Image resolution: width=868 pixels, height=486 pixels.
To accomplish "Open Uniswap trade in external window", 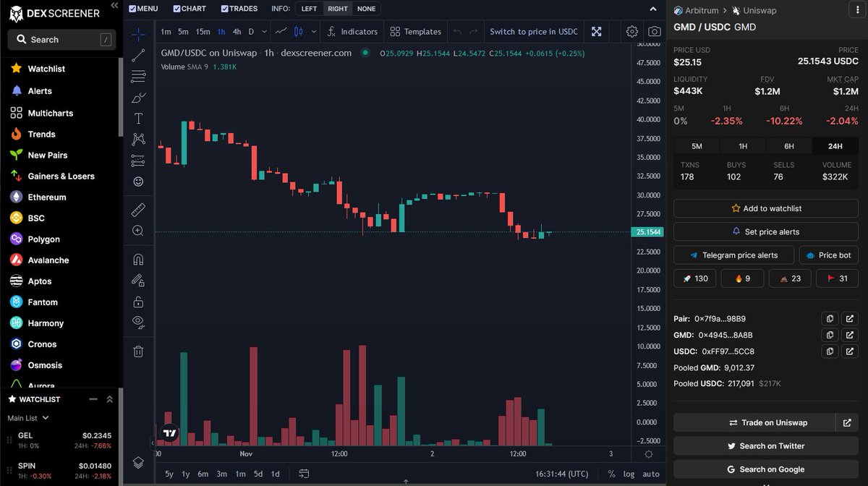I will (x=847, y=422).
